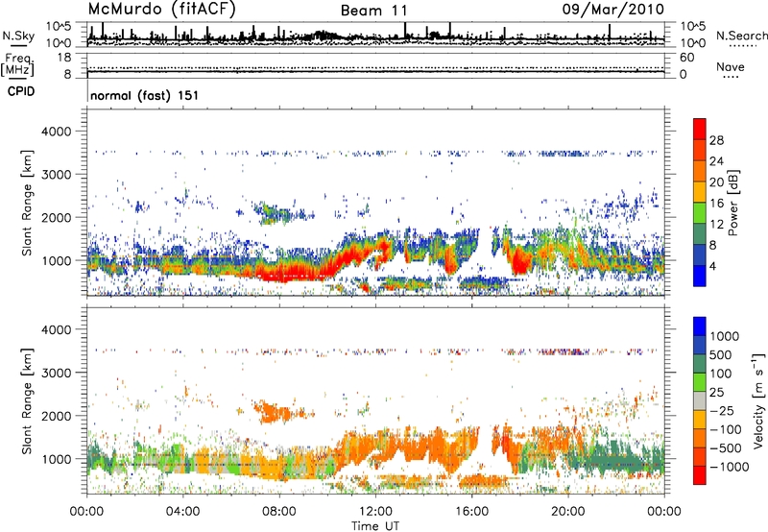Click the normal (fast) 151 text
This screenshot has width=768, height=532.
coord(145,95)
